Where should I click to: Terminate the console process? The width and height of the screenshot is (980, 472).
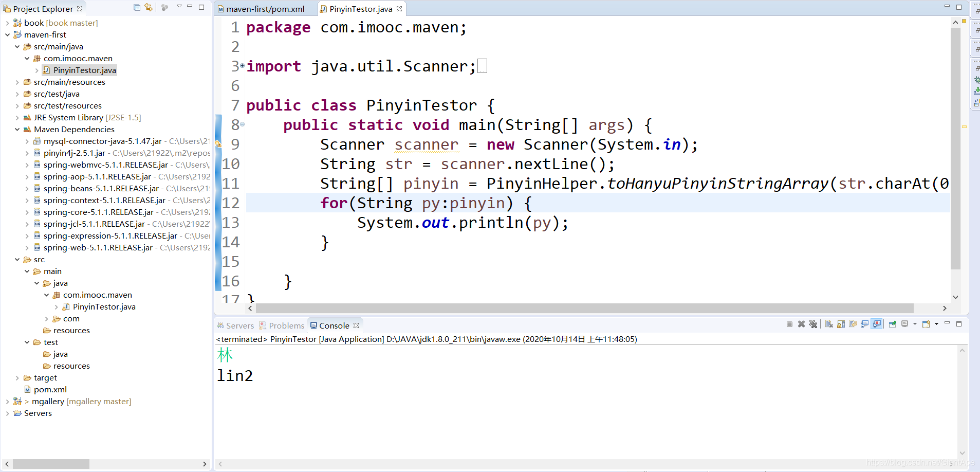pos(789,324)
